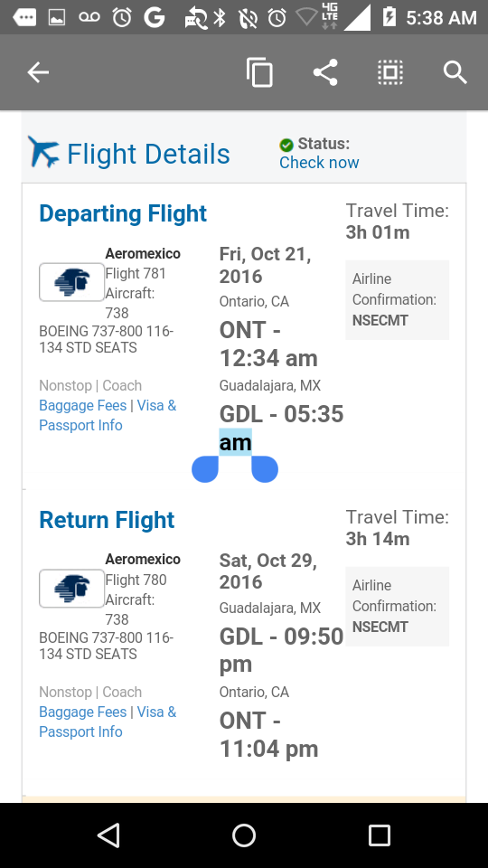
Task: Tap the select all icon
Action: click(390, 72)
